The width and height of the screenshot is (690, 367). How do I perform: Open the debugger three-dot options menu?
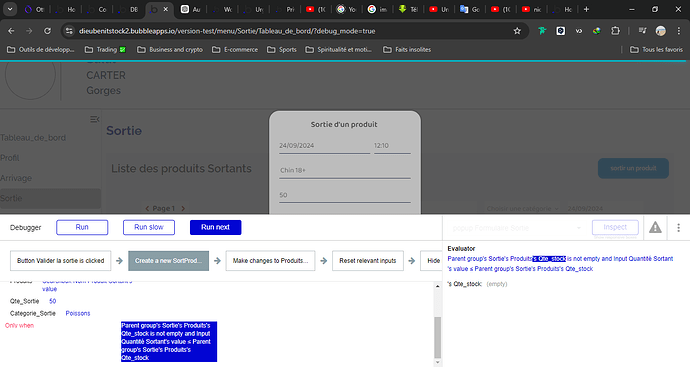tap(679, 228)
